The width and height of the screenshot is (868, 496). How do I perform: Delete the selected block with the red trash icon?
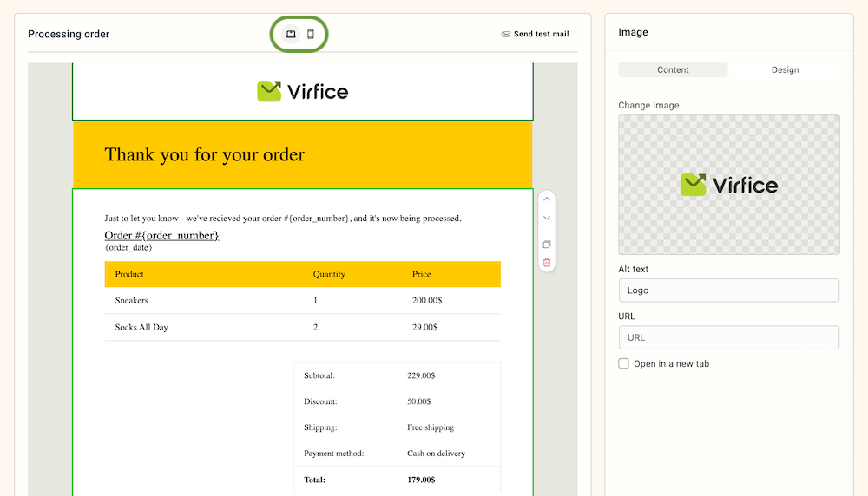tap(546, 263)
